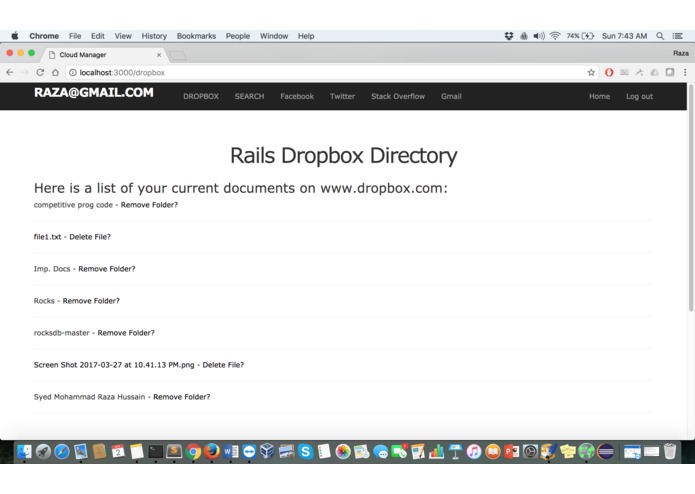Open the Gmail navbar link
This screenshot has width=695, height=494.
[x=451, y=96]
